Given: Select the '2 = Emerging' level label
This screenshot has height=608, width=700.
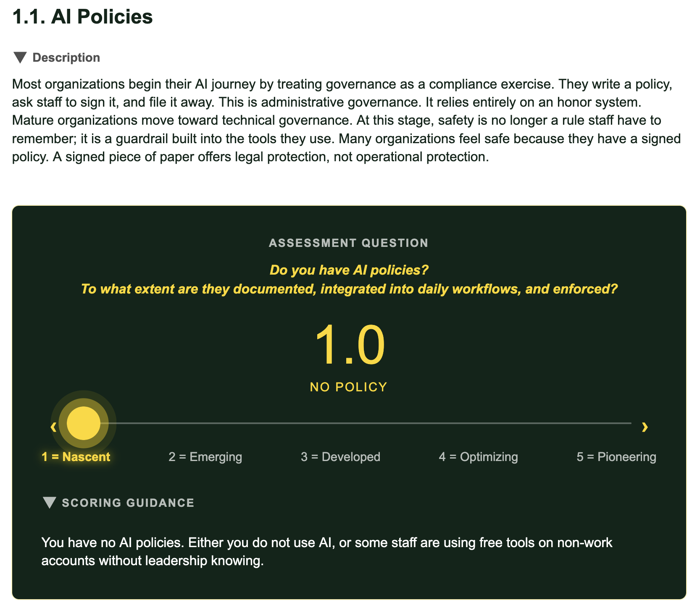Looking at the screenshot, I should [x=205, y=457].
